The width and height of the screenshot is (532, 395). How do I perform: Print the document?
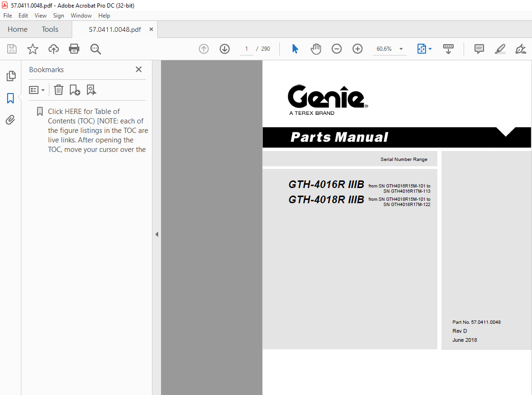coord(74,49)
